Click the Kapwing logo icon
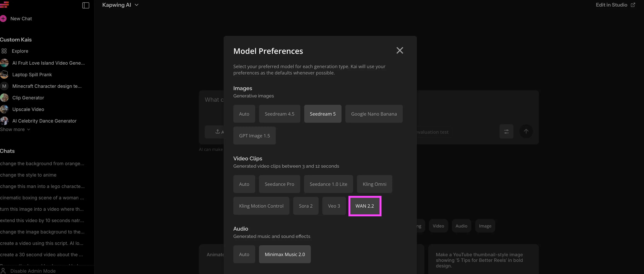Viewport: 644px width, 274px height. coord(4,5)
